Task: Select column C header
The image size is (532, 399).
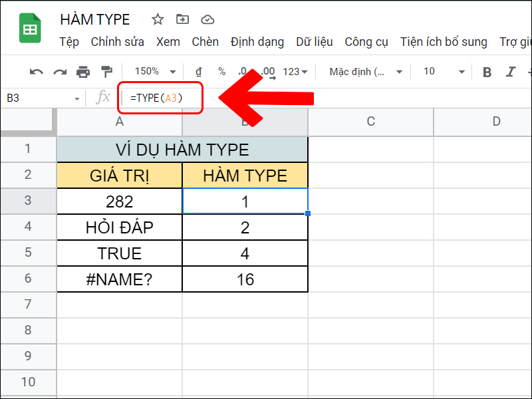Action: click(x=371, y=122)
